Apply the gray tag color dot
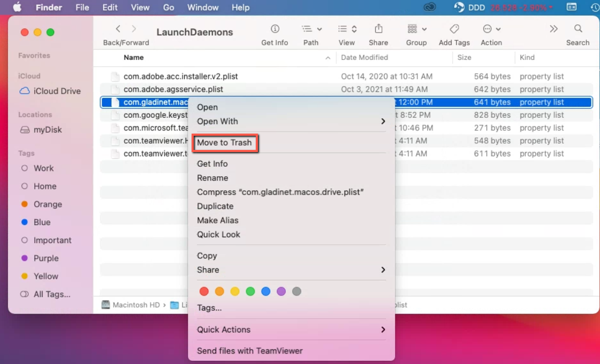The height and width of the screenshot is (364, 600). [x=296, y=291]
